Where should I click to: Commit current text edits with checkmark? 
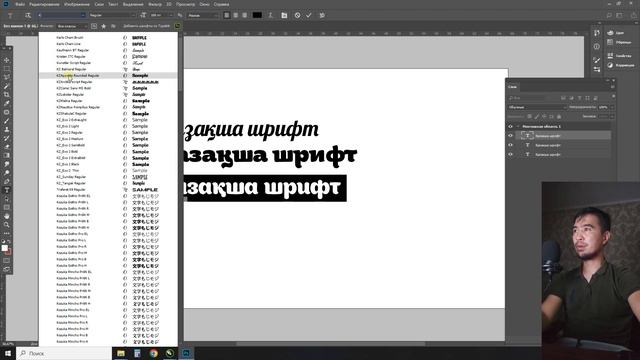pyautogui.click(x=309, y=15)
